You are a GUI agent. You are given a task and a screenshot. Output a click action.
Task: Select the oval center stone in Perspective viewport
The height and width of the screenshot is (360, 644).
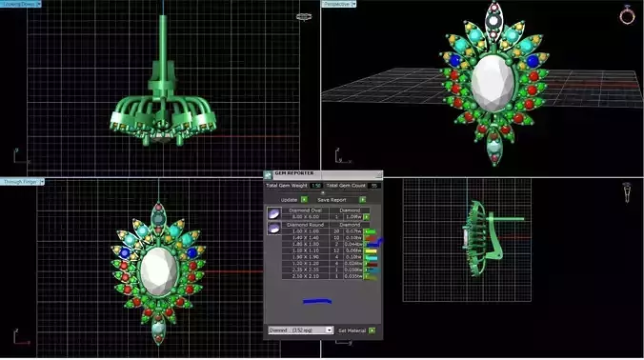click(x=493, y=84)
